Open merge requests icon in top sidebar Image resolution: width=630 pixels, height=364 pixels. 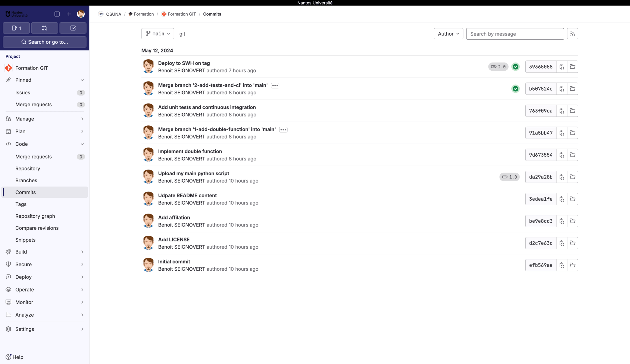(44, 28)
